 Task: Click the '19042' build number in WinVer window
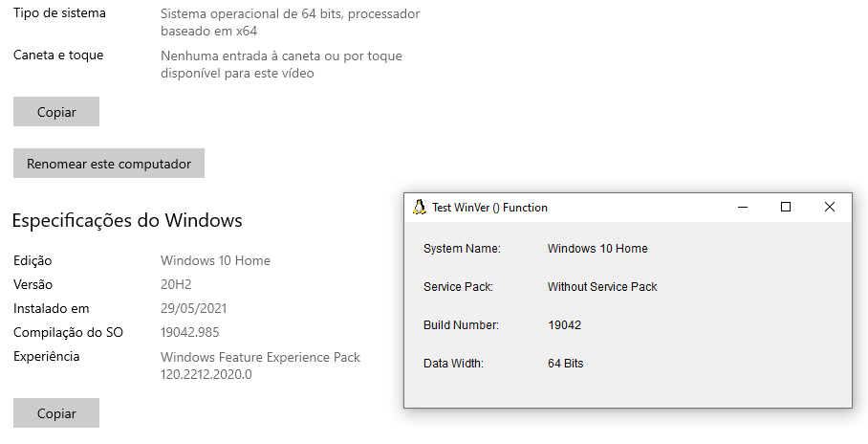[x=565, y=324]
